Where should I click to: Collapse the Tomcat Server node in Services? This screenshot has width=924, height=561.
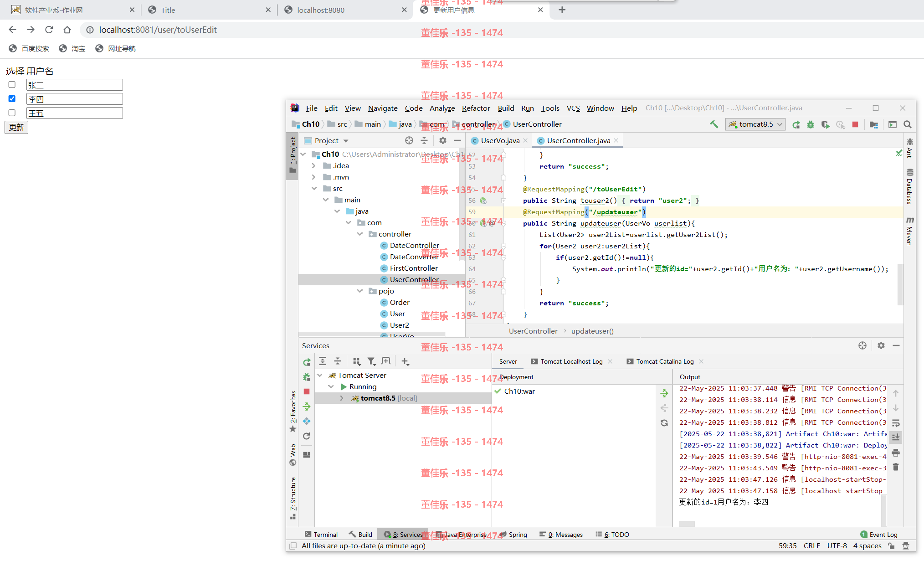pyautogui.click(x=320, y=376)
